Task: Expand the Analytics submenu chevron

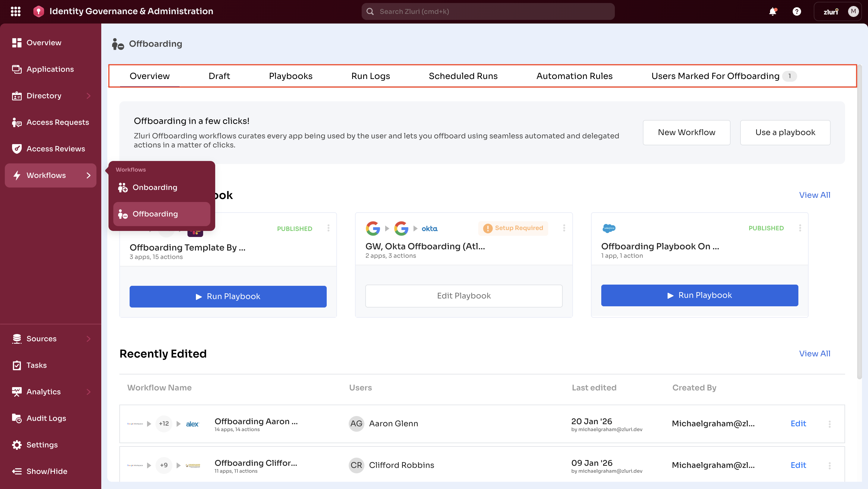Action: 89,392
